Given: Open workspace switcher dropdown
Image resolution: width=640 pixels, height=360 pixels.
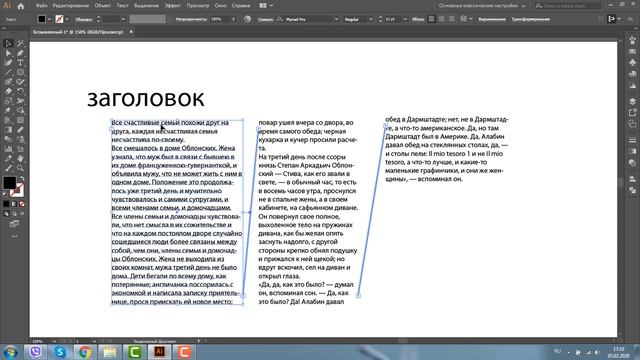Looking at the screenshot, I should click(482, 6).
